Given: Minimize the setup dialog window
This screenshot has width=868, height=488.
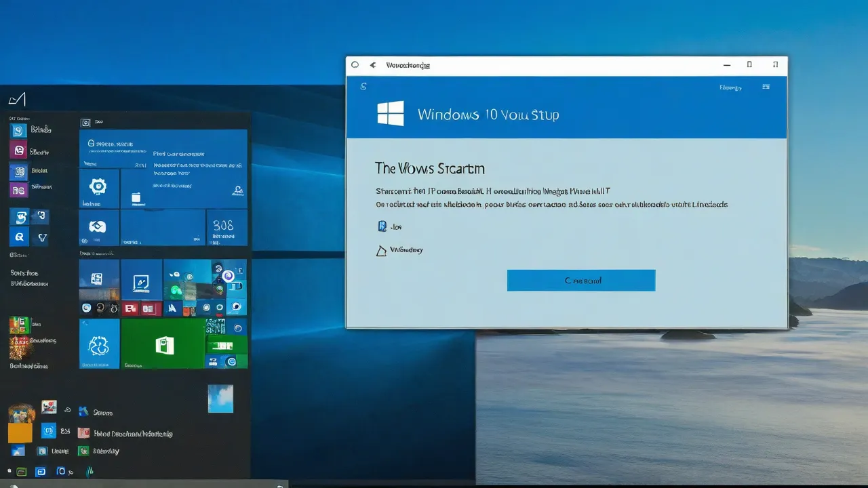Looking at the screenshot, I should pos(727,65).
